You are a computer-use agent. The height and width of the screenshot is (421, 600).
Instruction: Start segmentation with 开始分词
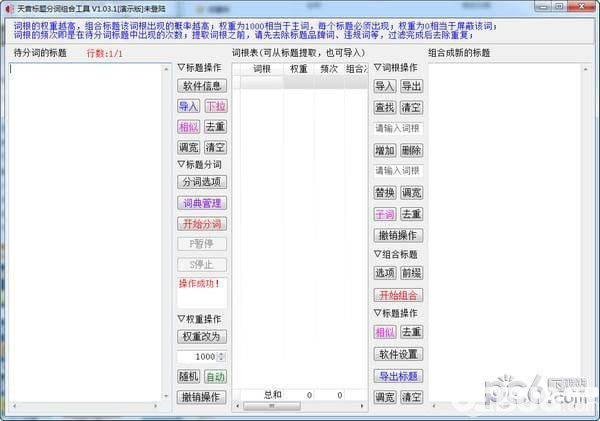click(x=202, y=224)
